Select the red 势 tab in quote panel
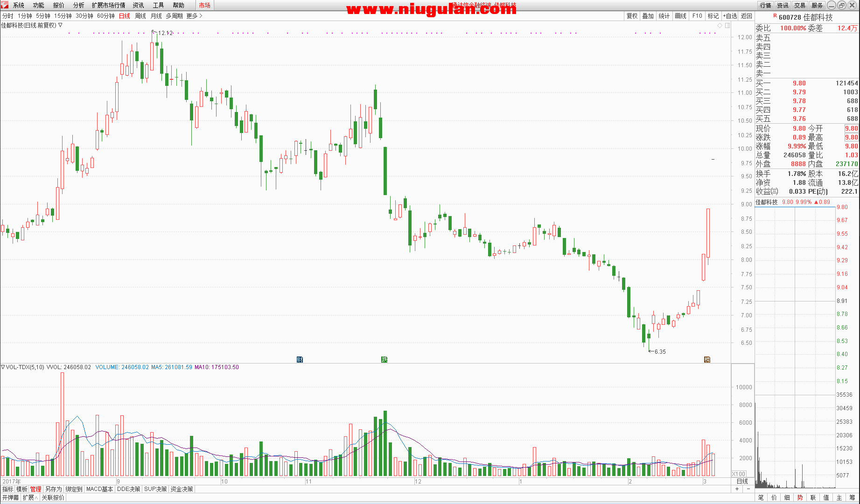The width and height of the screenshot is (860, 504). (x=800, y=497)
